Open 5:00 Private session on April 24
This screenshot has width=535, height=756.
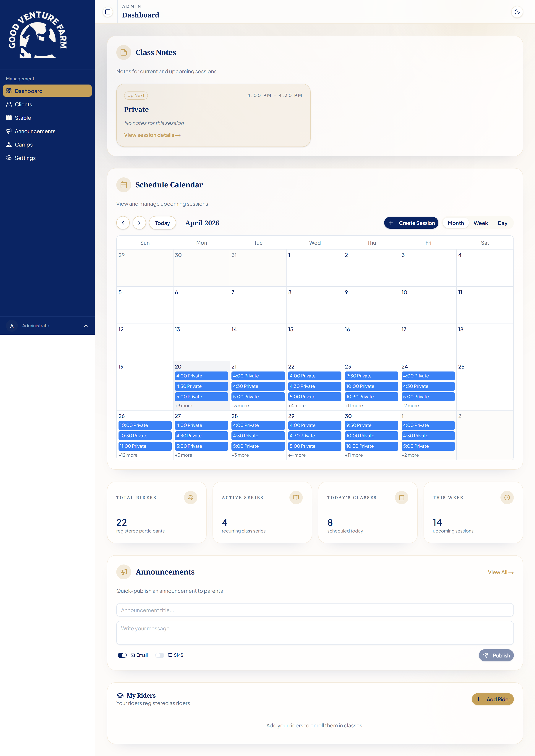pos(428,397)
